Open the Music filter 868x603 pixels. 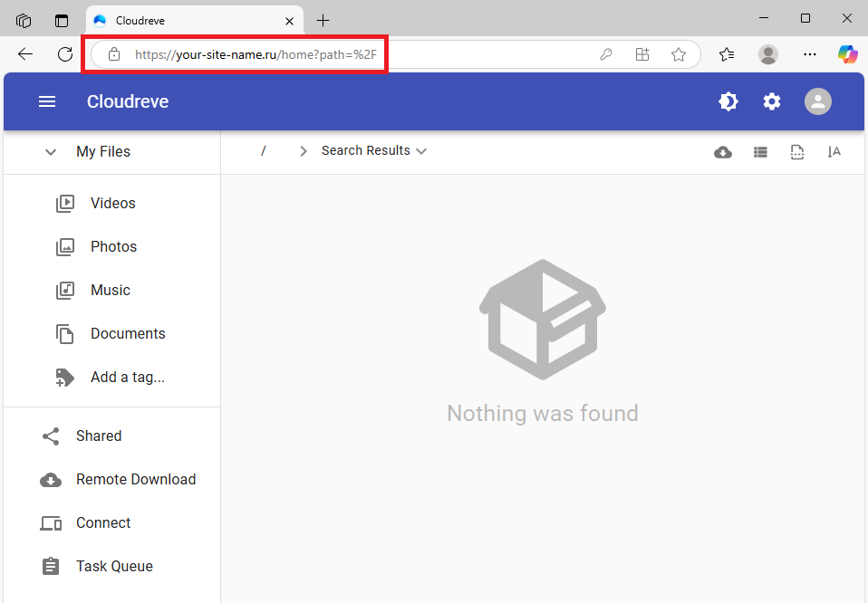click(x=111, y=290)
